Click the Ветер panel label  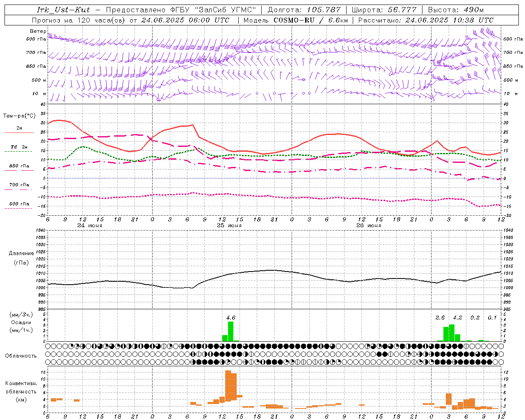[38, 31]
